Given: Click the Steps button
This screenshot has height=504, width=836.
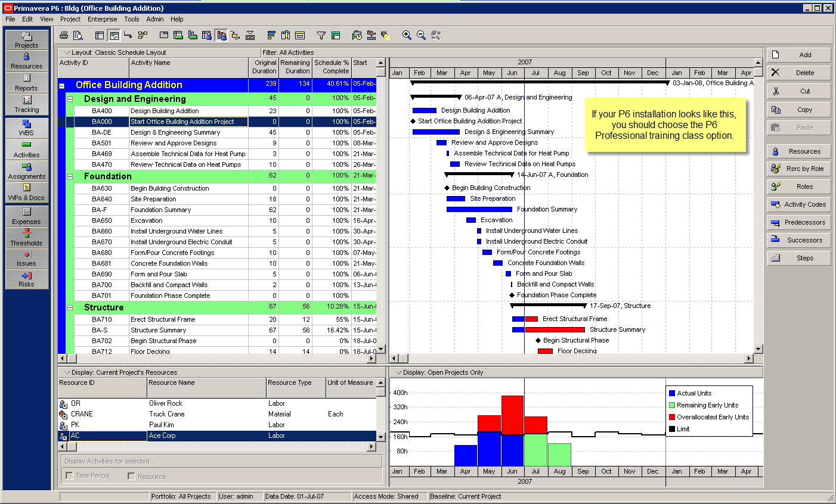Looking at the screenshot, I should pos(798,258).
